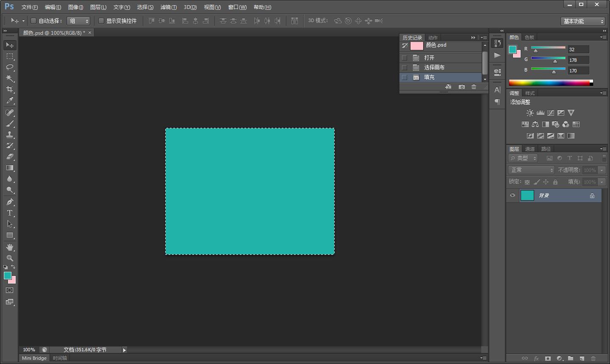Click the 选择画布 history state
610x364 pixels.
(434, 67)
